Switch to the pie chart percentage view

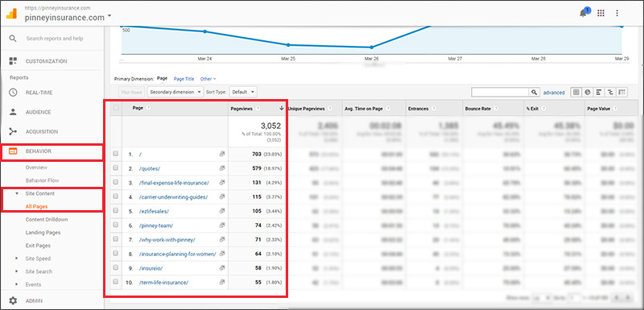coord(588,93)
